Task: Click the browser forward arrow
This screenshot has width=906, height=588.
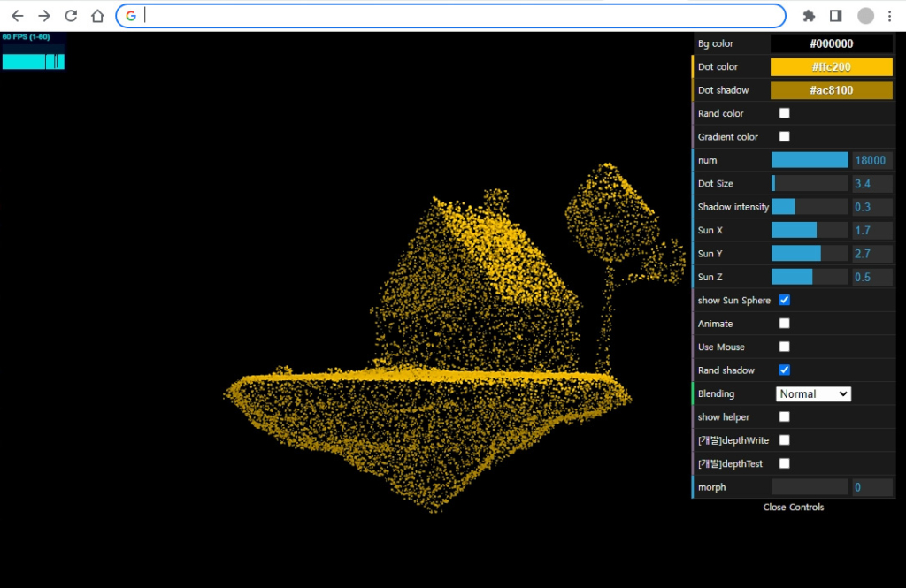Action: point(44,16)
